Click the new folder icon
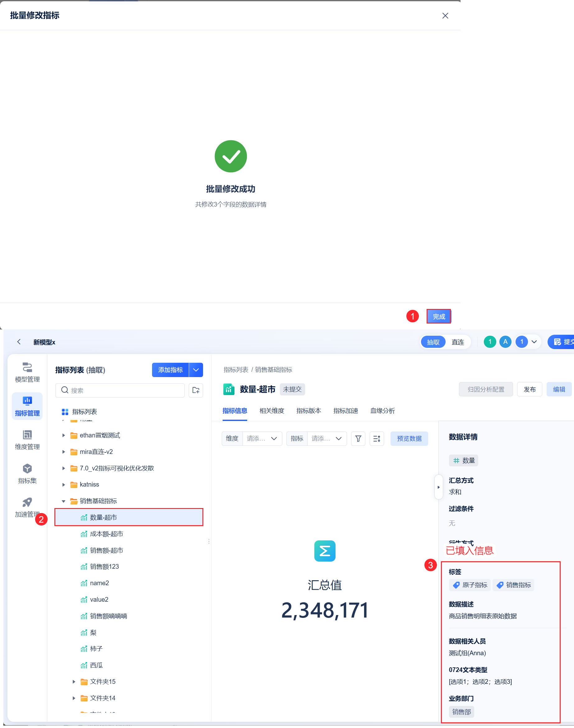The image size is (574, 728). tap(196, 390)
